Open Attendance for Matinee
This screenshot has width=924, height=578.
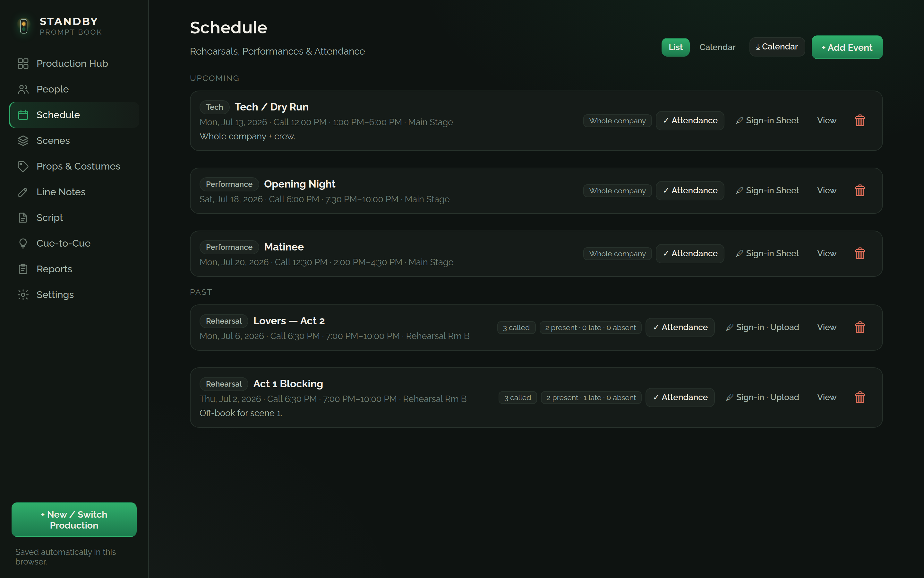pos(690,254)
